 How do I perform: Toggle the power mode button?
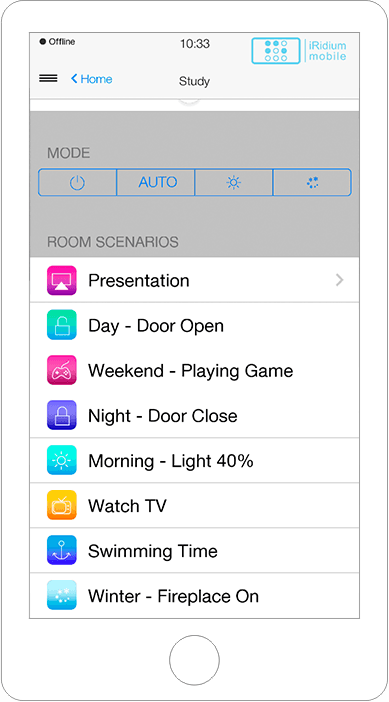(77, 182)
